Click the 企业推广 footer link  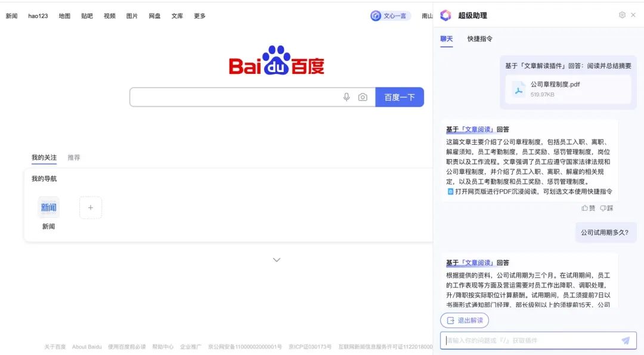[191, 347]
